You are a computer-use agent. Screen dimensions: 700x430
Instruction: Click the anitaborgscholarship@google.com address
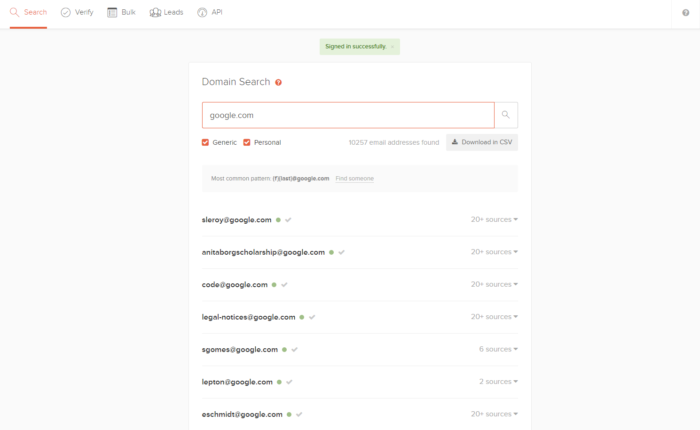click(263, 252)
